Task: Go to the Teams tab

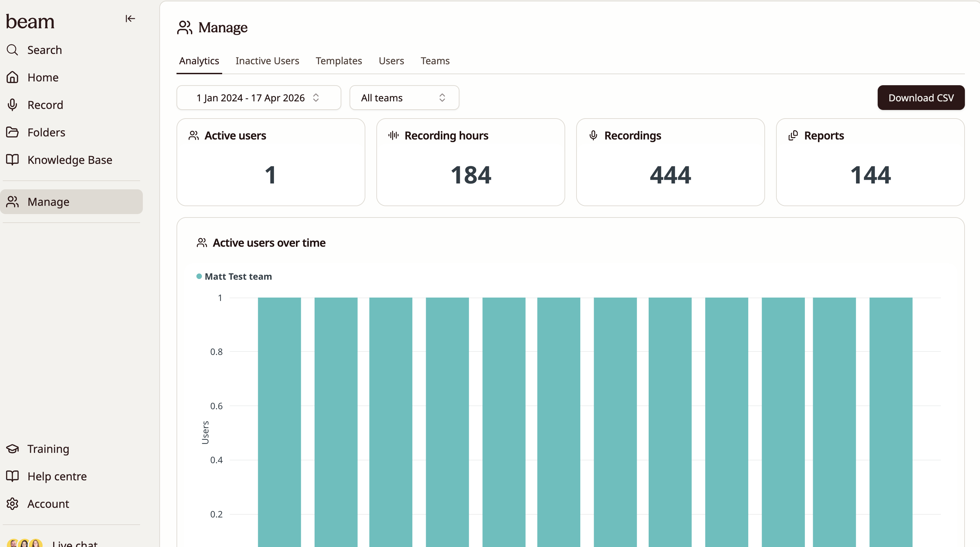Action: click(435, 61)
